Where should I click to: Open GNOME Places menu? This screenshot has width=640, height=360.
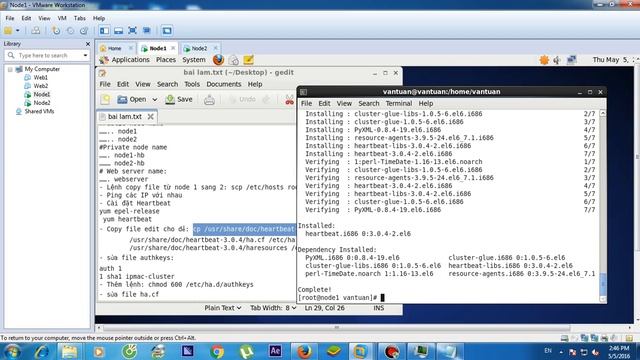pyautogui.click(x=166, y=60)
